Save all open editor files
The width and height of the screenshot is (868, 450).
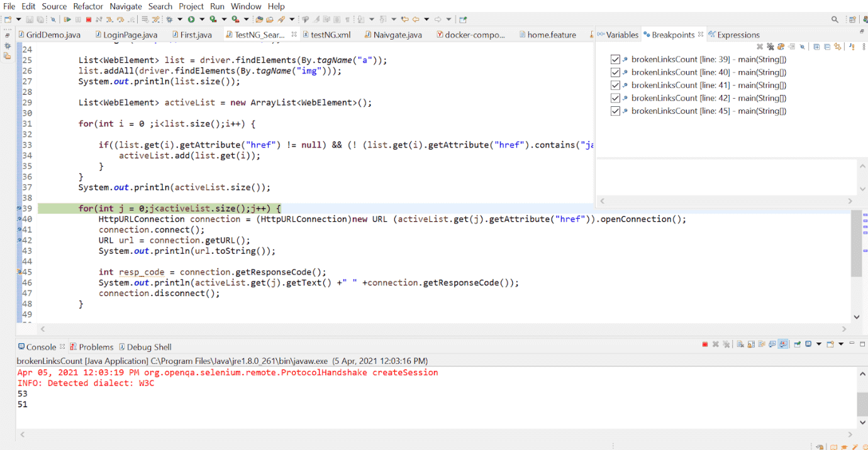click(x=40, y=19)
